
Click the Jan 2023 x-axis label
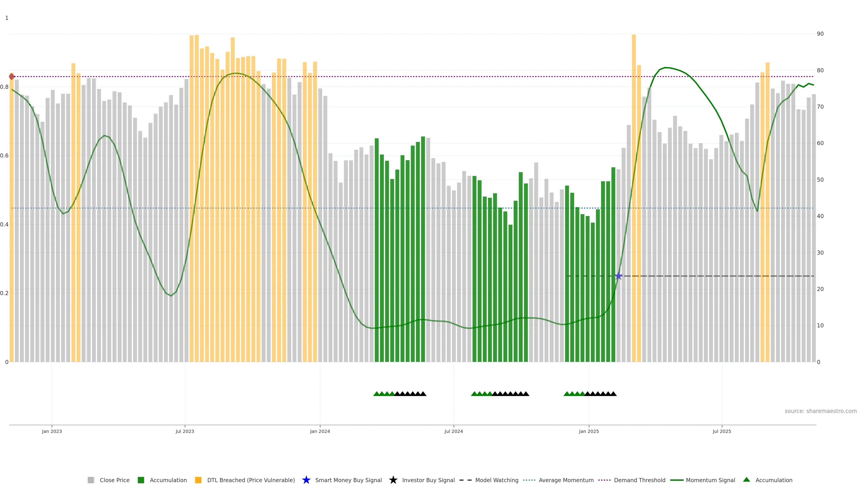pyautogui.click(x=52, y=431)
